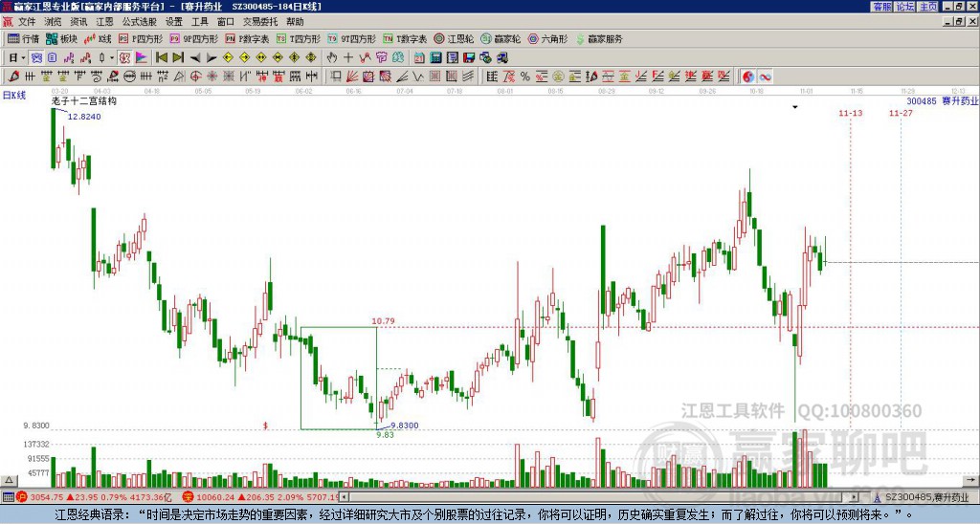The height and width of the screenshot is (524, 980).
Task: Open the 赢家轮 tool
Action: [x=501, y=38]
